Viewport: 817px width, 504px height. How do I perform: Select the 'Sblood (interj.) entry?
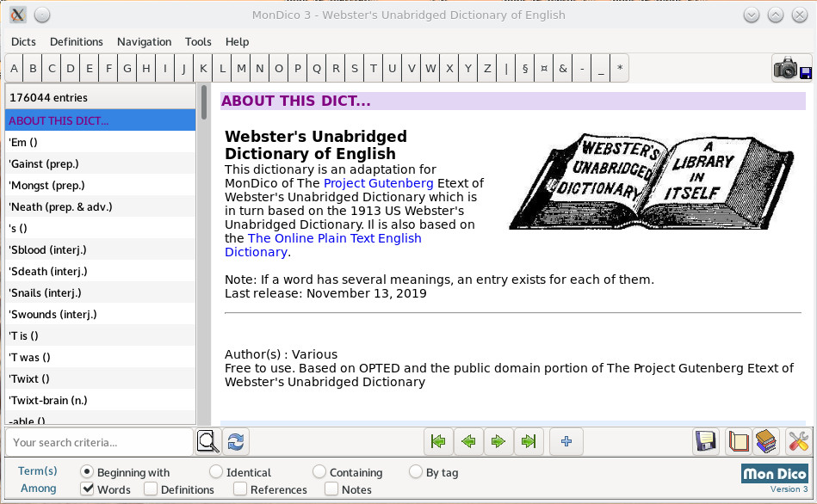point(100,250)
